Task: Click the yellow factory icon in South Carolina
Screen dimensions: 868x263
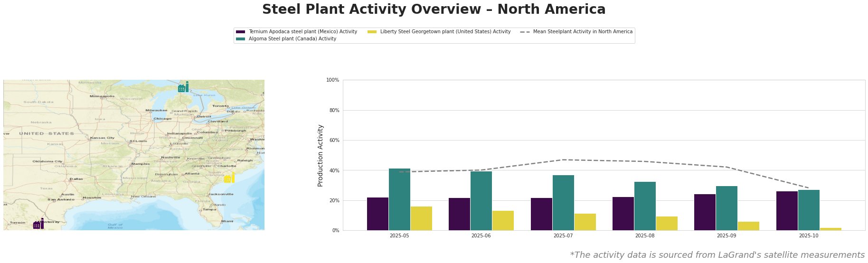Action: (229, 178)
